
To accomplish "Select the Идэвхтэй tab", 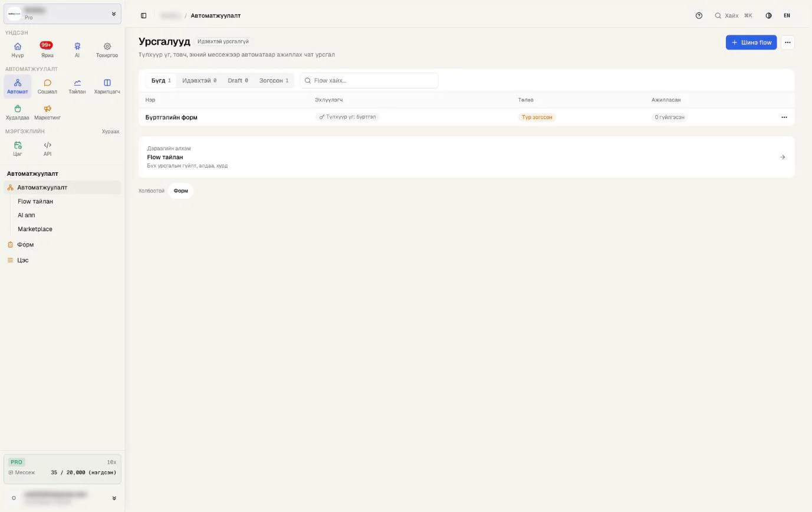I will 199,80.
